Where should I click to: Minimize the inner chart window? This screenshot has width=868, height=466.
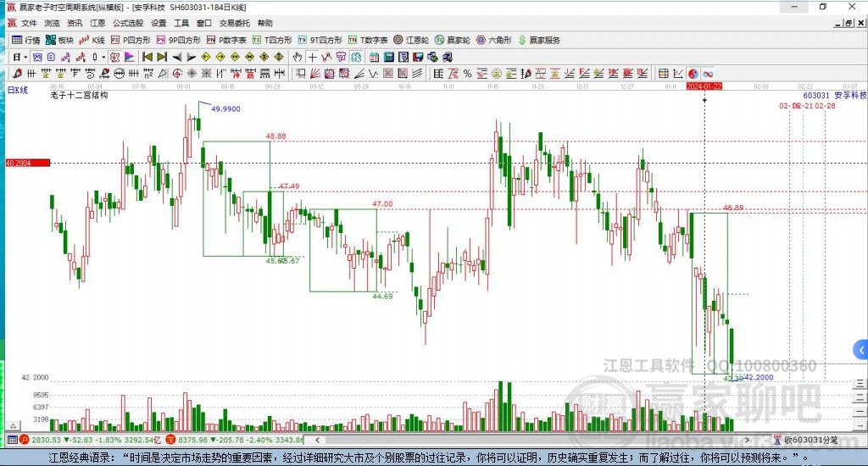(838, 23)
